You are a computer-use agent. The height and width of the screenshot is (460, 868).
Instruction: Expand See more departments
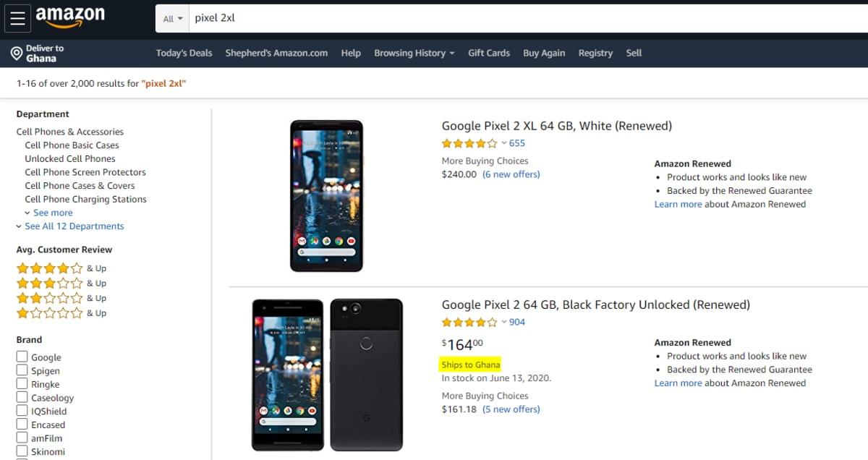click(52, 213)
